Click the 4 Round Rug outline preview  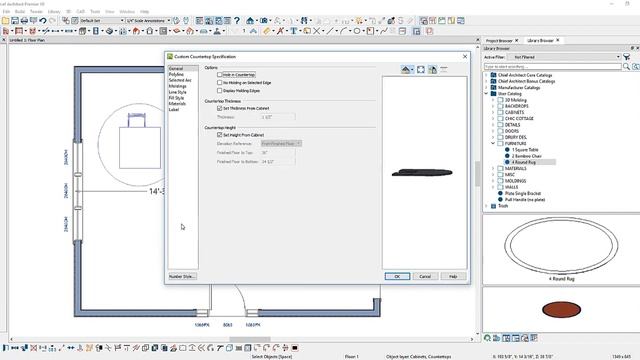coord(561,245)
